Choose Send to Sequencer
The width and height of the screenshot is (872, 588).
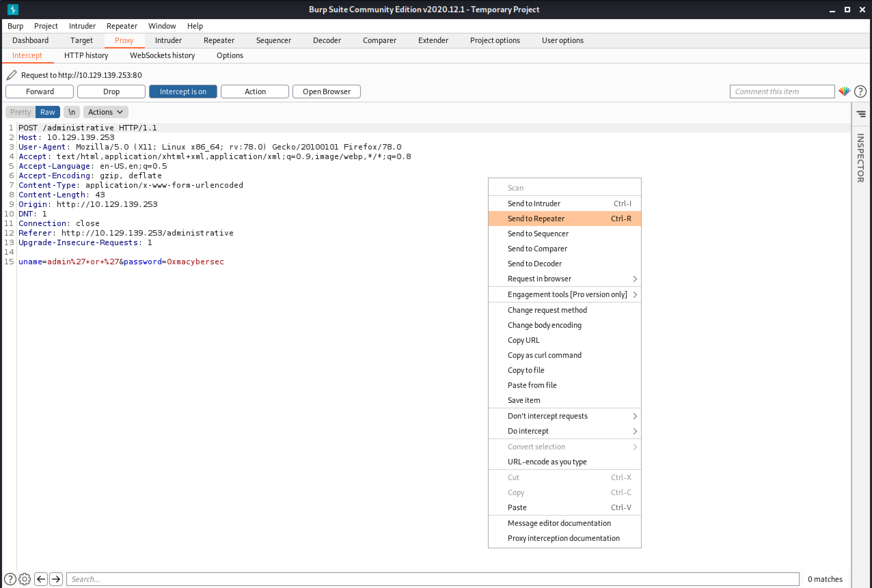tap(565, 234)
